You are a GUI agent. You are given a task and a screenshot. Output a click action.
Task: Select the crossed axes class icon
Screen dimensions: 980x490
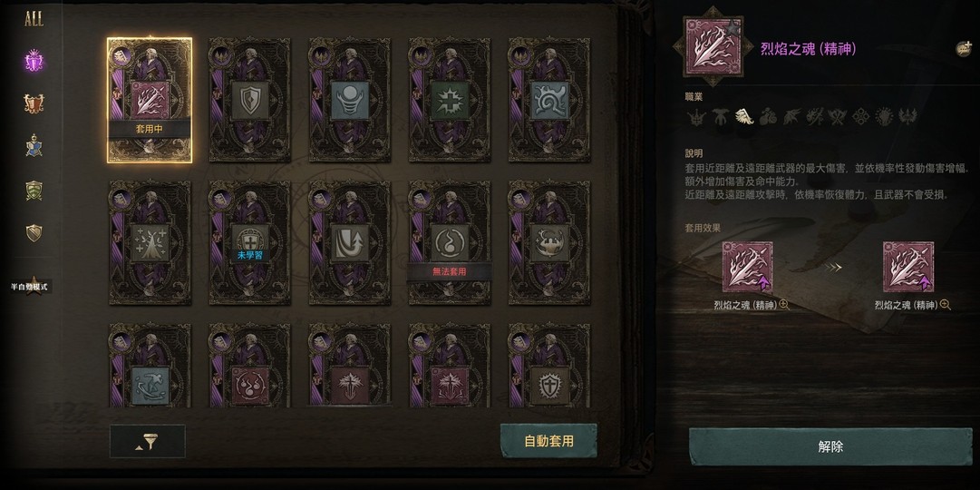tap(837, 116)
